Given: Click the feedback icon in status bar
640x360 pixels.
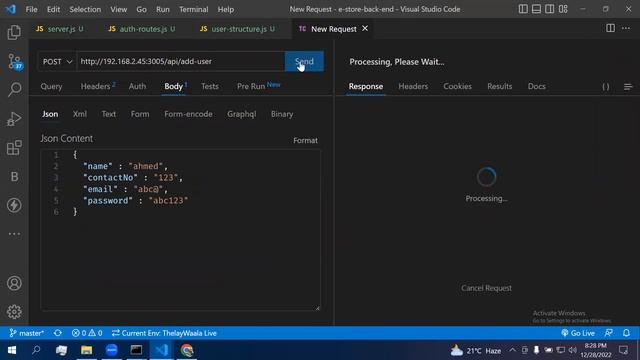Looking at the screenshot, I should 609,333.
